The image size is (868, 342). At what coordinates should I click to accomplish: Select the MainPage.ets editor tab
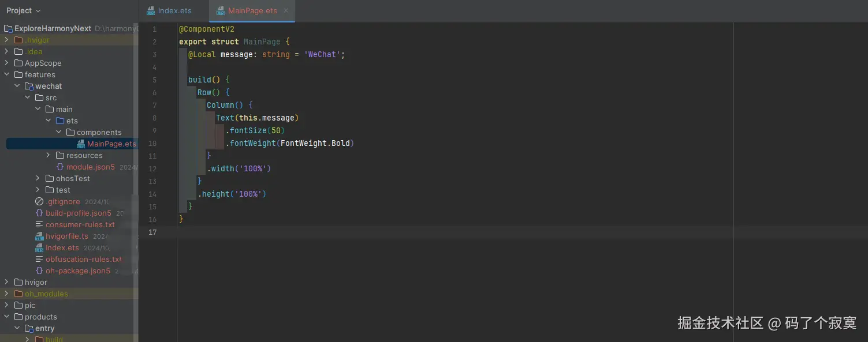coord(252,11)
